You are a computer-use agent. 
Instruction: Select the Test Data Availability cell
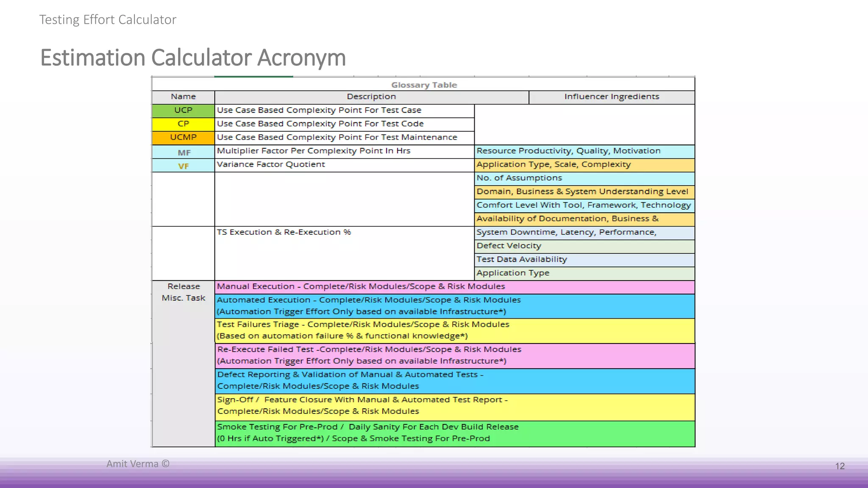click(521, 259)
